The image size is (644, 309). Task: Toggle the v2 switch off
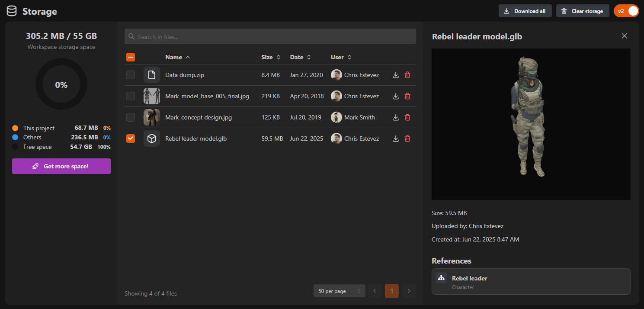626,11
